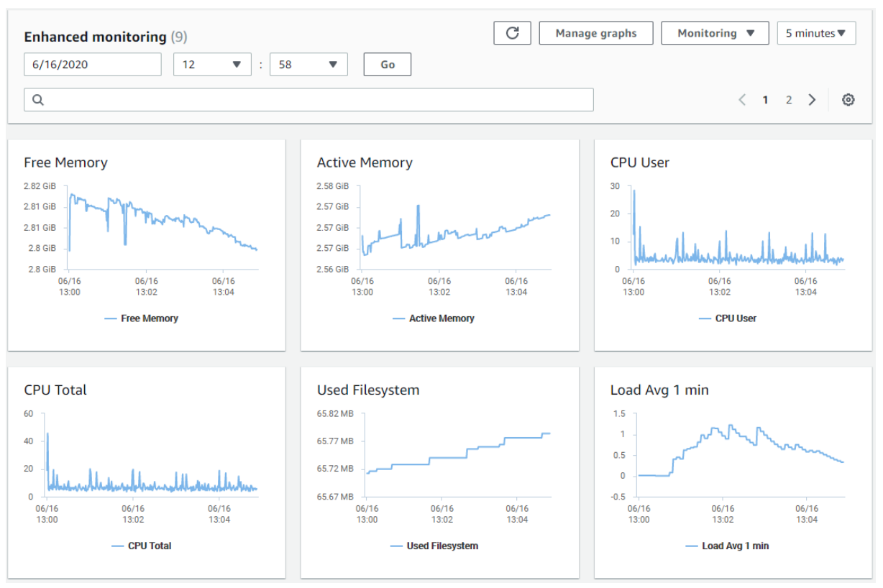The height and width of the screenshot is (588, 883).
Task: Click the 60 axis label on CPU Total
Action: 29,413
